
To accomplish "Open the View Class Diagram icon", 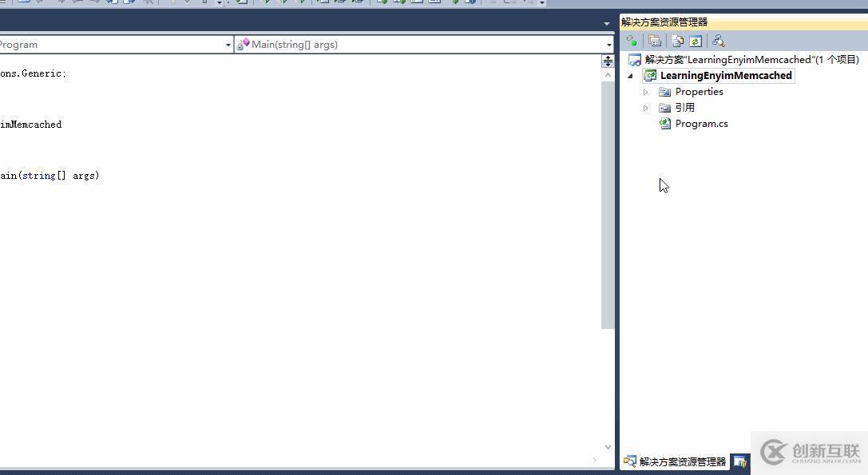I will coord(718,41).
